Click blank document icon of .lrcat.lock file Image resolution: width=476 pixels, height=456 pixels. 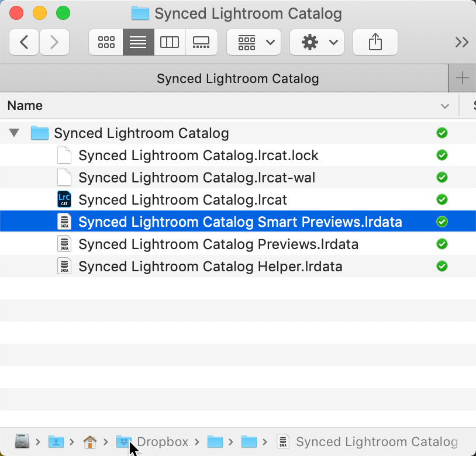tap(64, 155)
